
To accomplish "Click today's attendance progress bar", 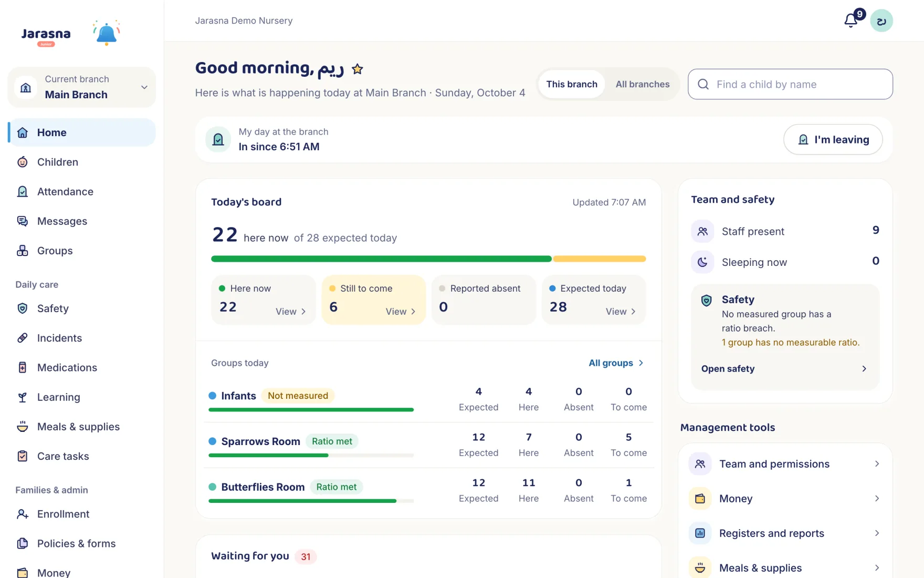I will [x=428, y=259].
